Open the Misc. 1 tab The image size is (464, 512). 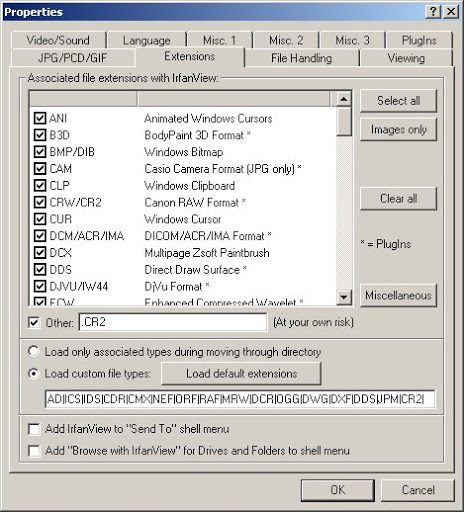click(x=220, y=40)
